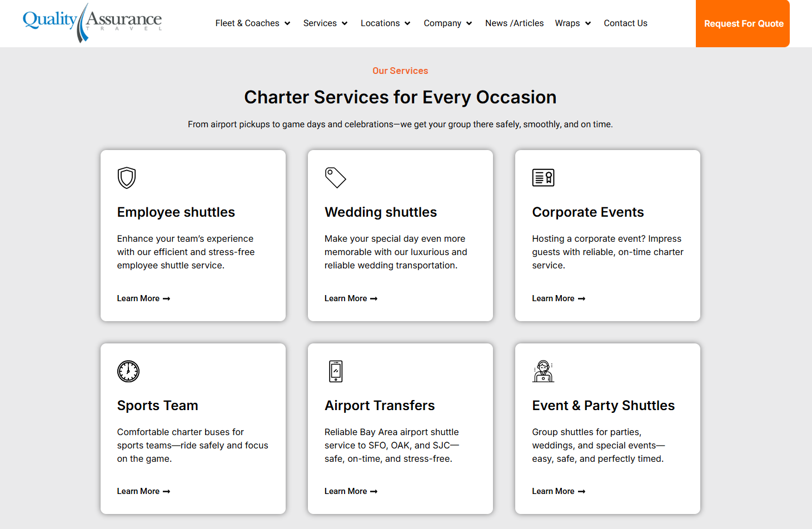Open Learn More for Sports Team
The height and width of the screenshot is (529, 812).
pos(143,491)
